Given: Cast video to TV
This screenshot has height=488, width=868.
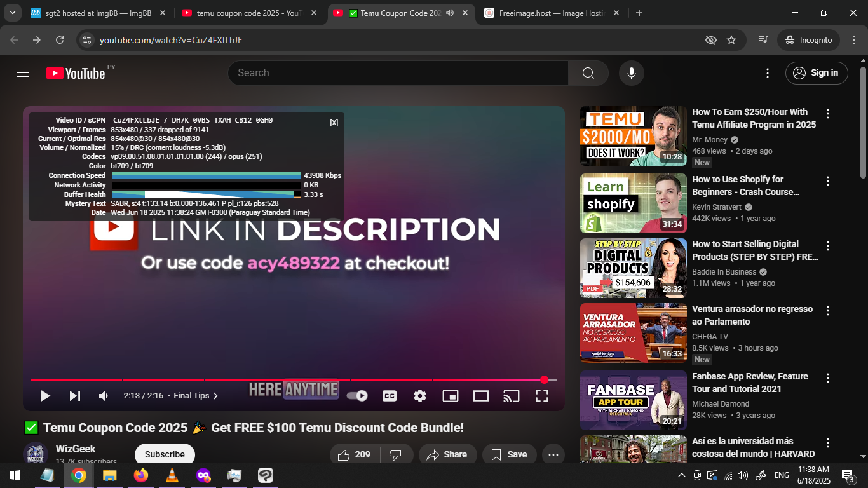Looking at the screenshot, I should pos(512,396).
